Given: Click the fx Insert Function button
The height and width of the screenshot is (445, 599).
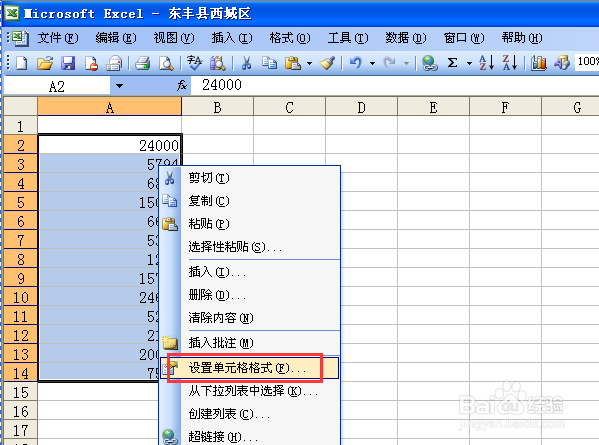Looking at the screenshot, I should (182, 85).
